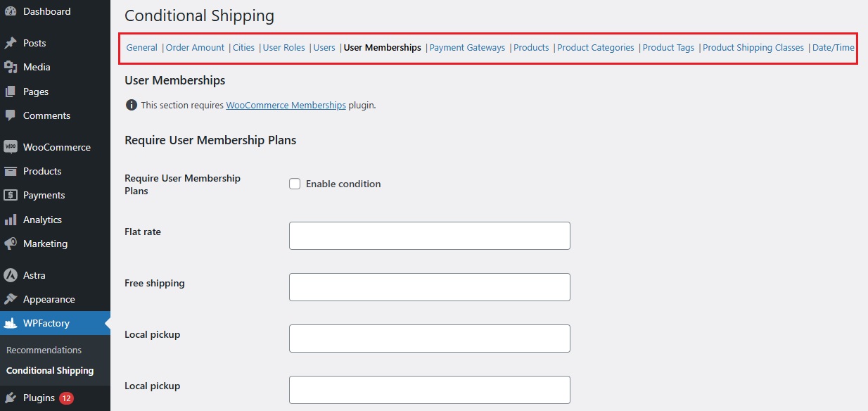Switch to the Date/Time tab
Viewport: 868px width, 411px height.
click(834, 48)
